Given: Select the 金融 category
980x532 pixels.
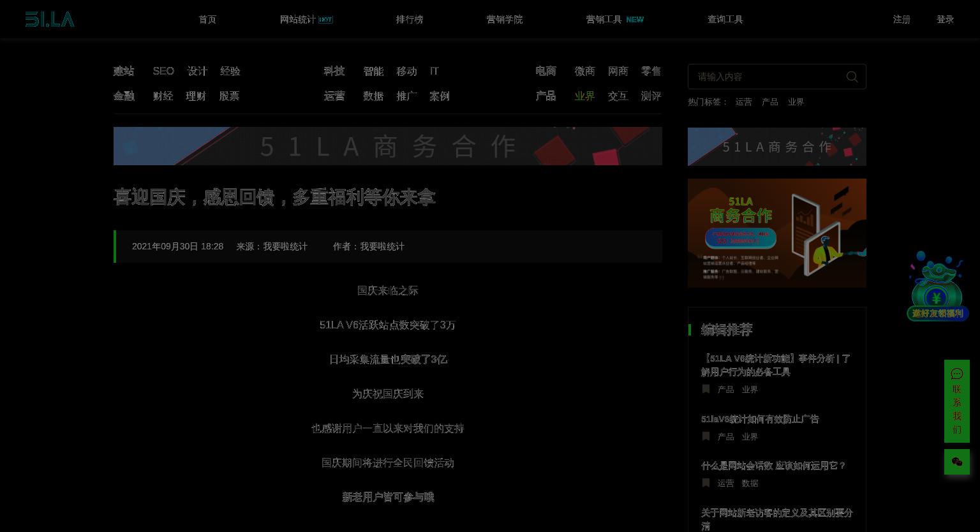Looking at the screenshot, I should (124, 96).
